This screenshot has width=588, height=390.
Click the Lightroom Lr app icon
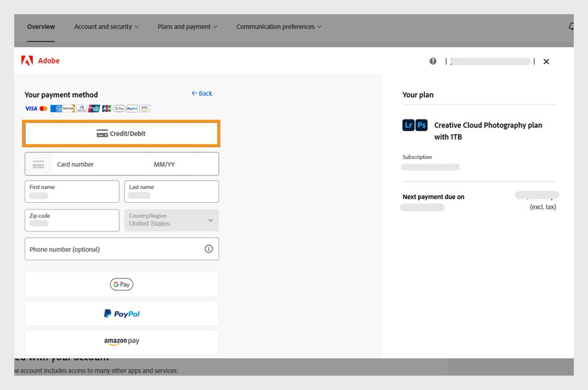(x=408, y=125)
